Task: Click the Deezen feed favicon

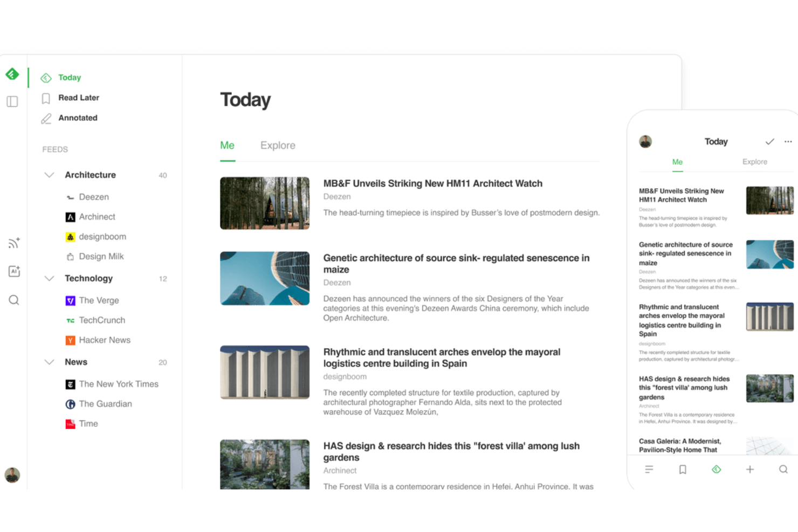Action: click(70, 197)
